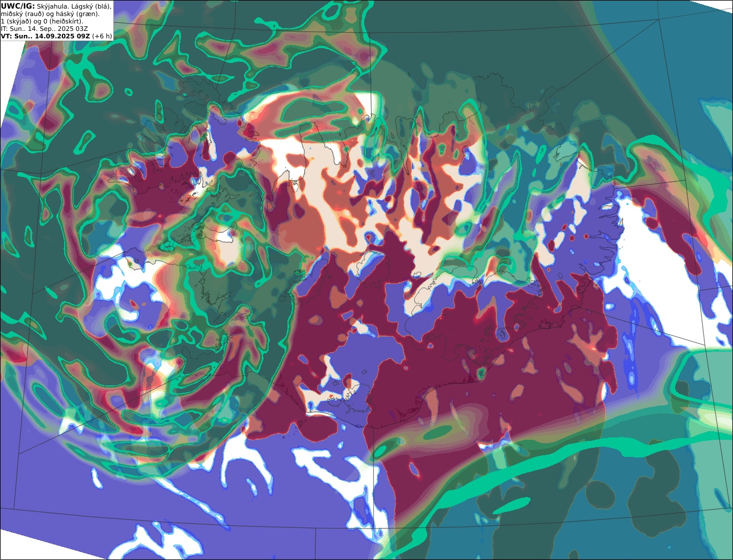Click the 'miðský (rauð) og háský (græn).' legend line
This screenshot has height=560, width=733.
point(50,13)
